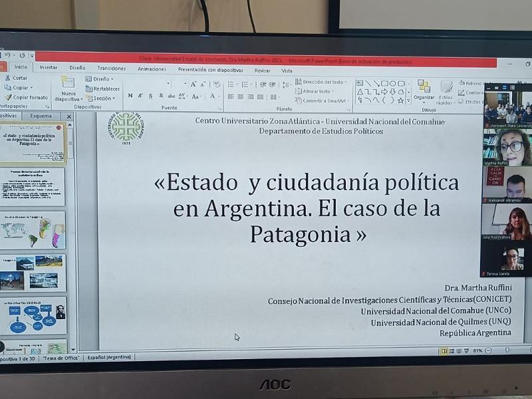This screenshot has width=532, height=399.
Task: Open the Transiciones ribbon tab
Action: pyautogui.click(x=111, y=68)
